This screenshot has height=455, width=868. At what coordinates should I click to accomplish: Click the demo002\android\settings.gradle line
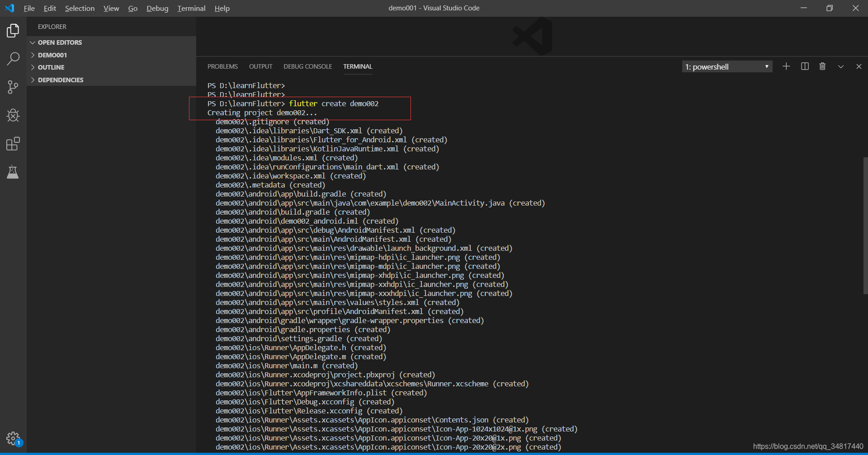click(299, 338)
